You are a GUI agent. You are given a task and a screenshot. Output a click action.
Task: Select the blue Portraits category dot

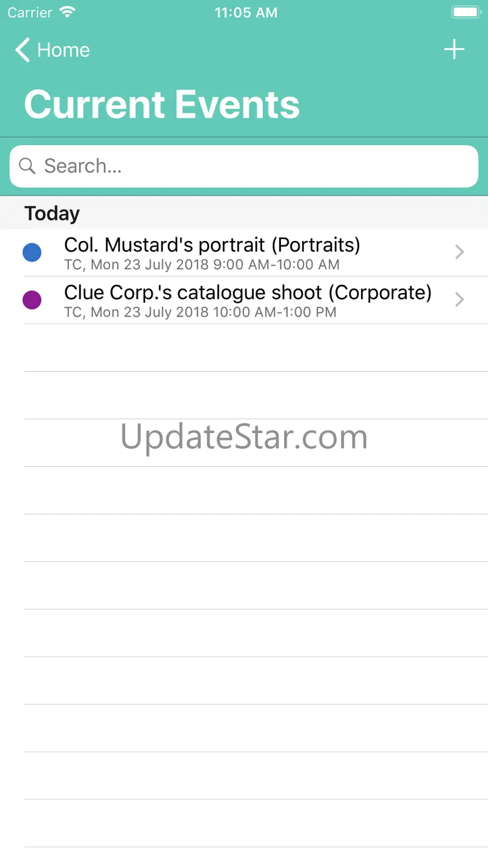[x=32, y=252]
